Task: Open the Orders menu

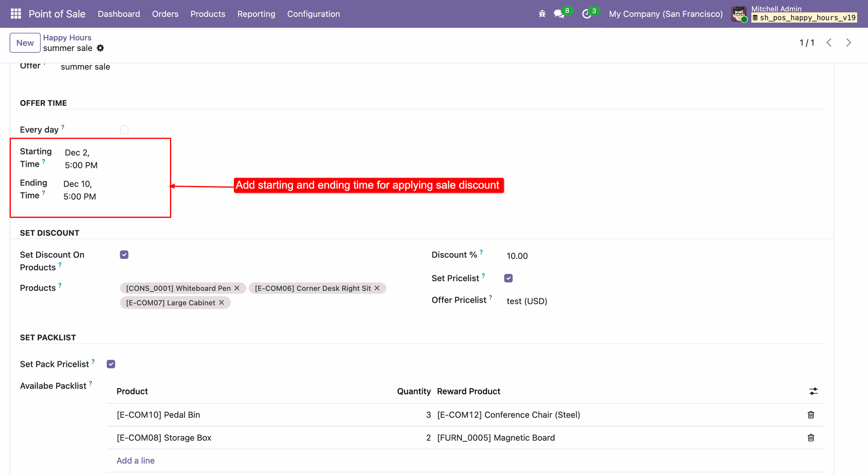Action: tap(165, 14)
